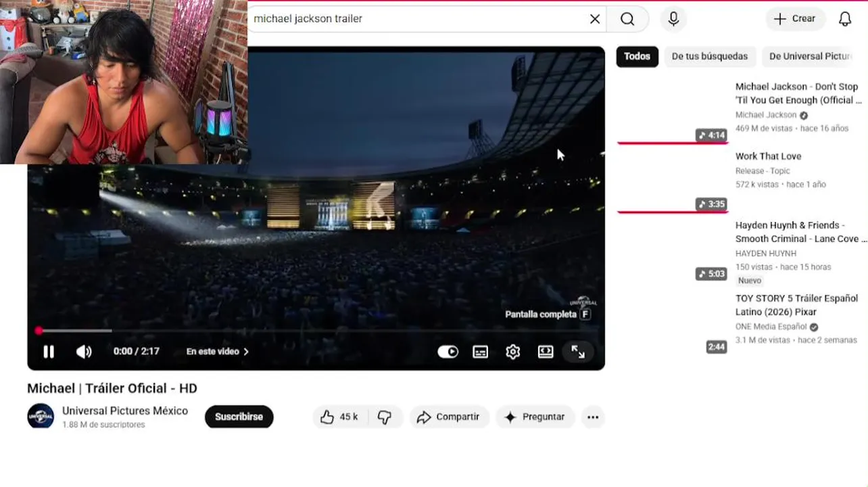Select 'De tus búsquedas' filter chip
The width and height of the screenshot is (868, 487).
point(710,57)
